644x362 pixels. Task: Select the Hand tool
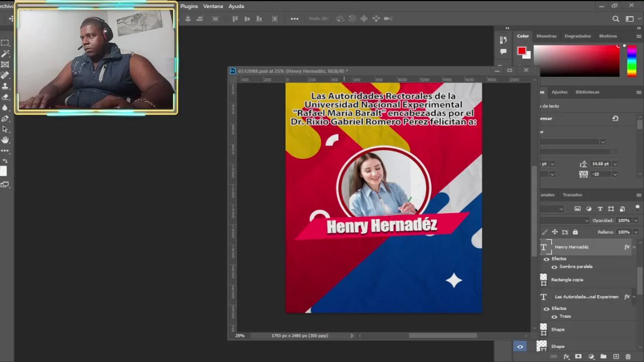[5, 140]
